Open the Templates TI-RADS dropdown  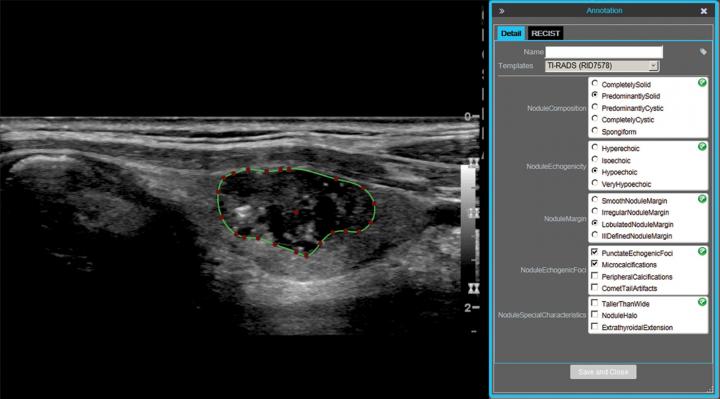tap(602, 66)
